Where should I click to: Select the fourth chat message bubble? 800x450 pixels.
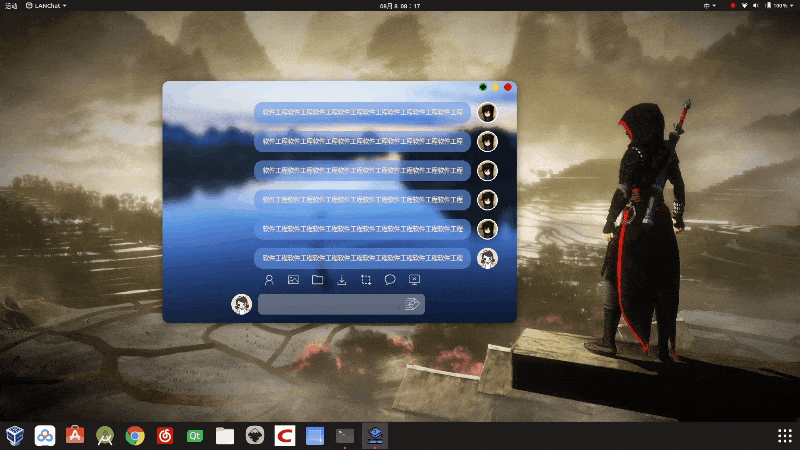pyautogui.click(x=362, y=199)
